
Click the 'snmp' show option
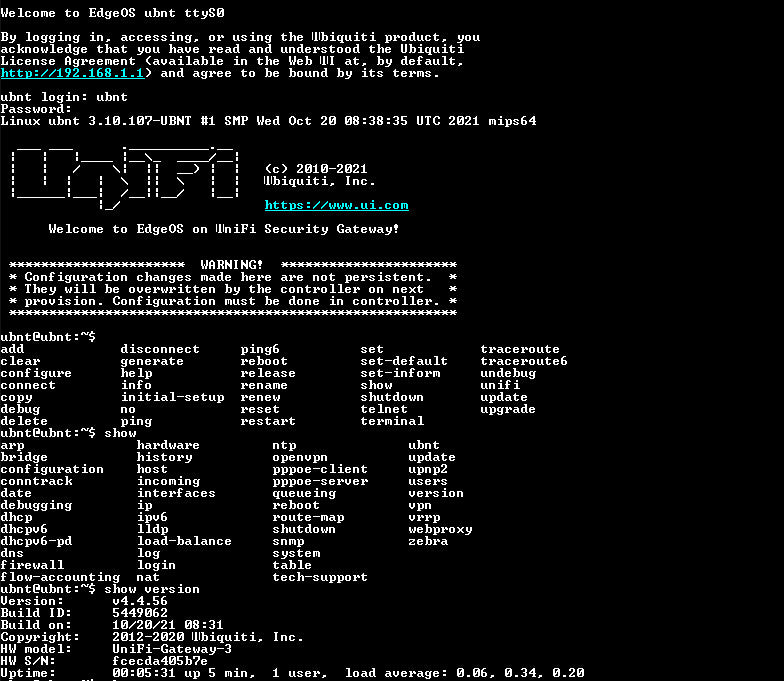(288, 542)
